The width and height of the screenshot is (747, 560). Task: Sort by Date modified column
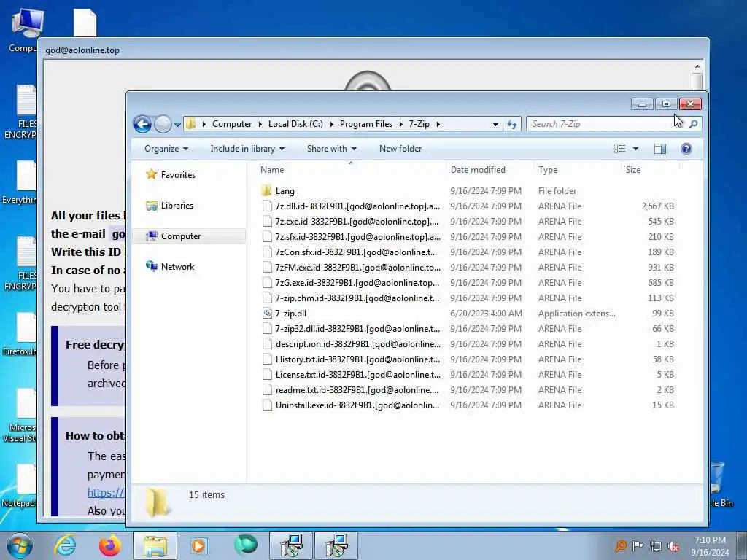pos(478,169)
